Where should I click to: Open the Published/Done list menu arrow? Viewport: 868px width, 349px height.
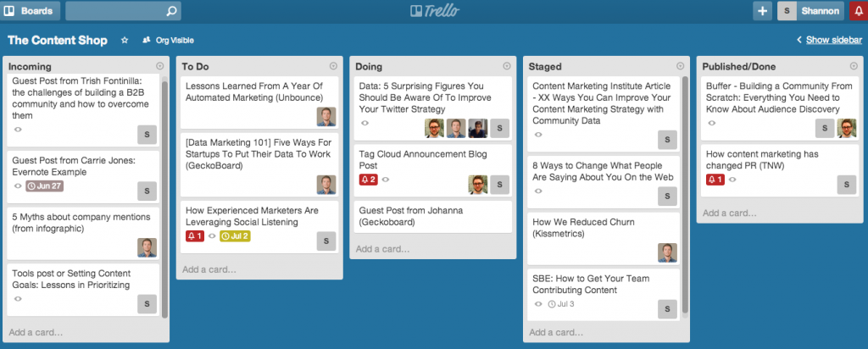pos(854,66)
